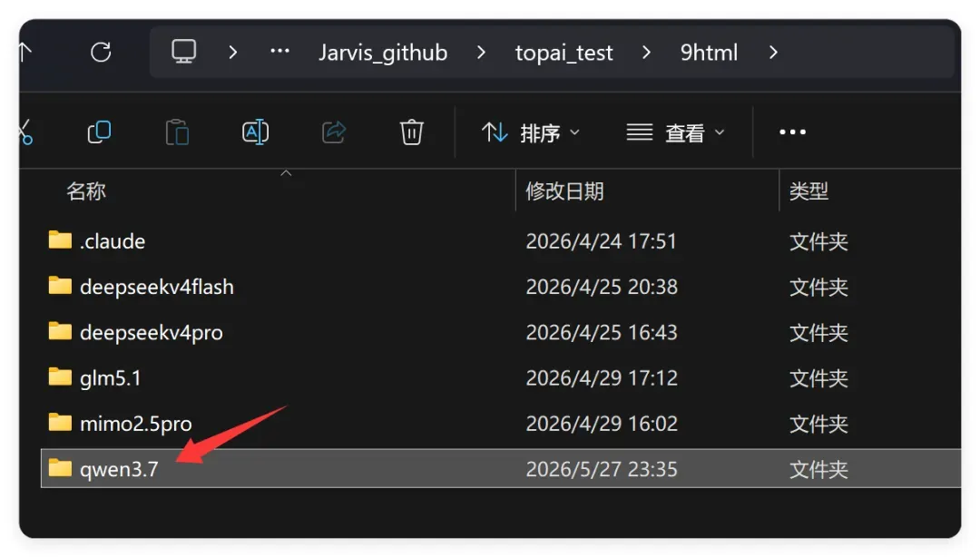Sort by the 名称 column header
Screen dimensions: 980x557
tap(86, 191)
